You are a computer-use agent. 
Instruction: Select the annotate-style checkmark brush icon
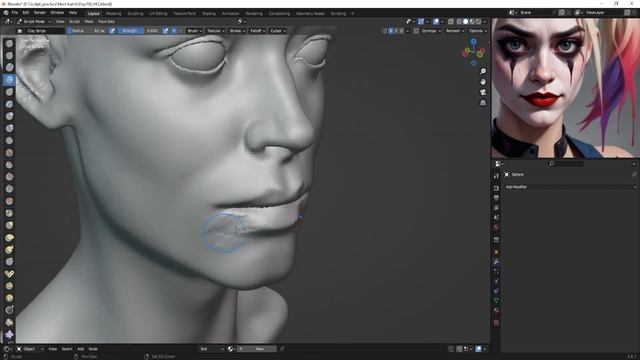coord(9,273)
